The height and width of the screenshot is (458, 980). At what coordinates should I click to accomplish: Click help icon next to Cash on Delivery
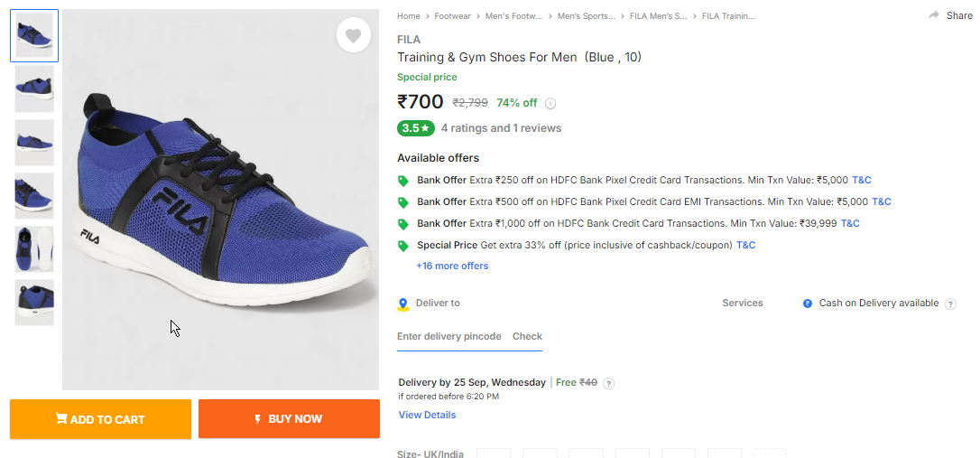[x=950, y=304]
